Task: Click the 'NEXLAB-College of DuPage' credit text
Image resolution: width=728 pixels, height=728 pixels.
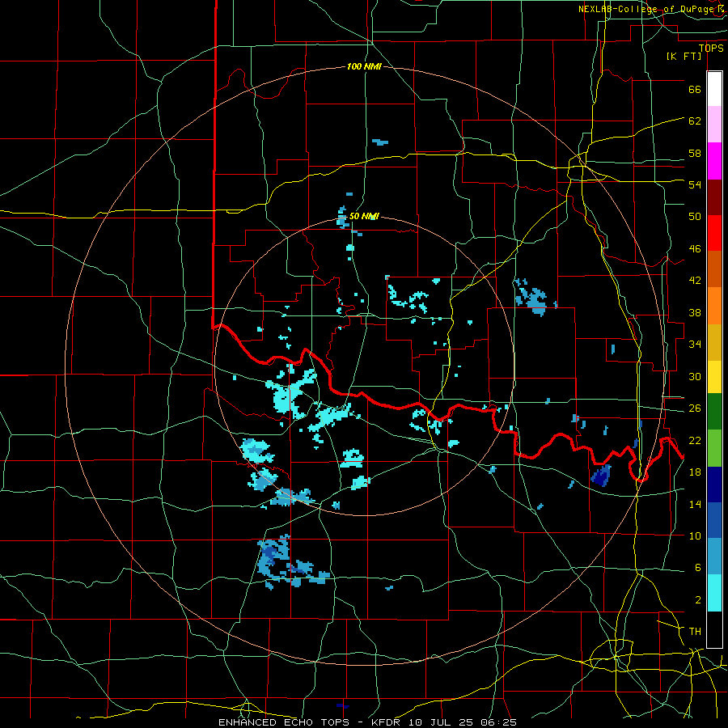Action: tap(645, 9)
